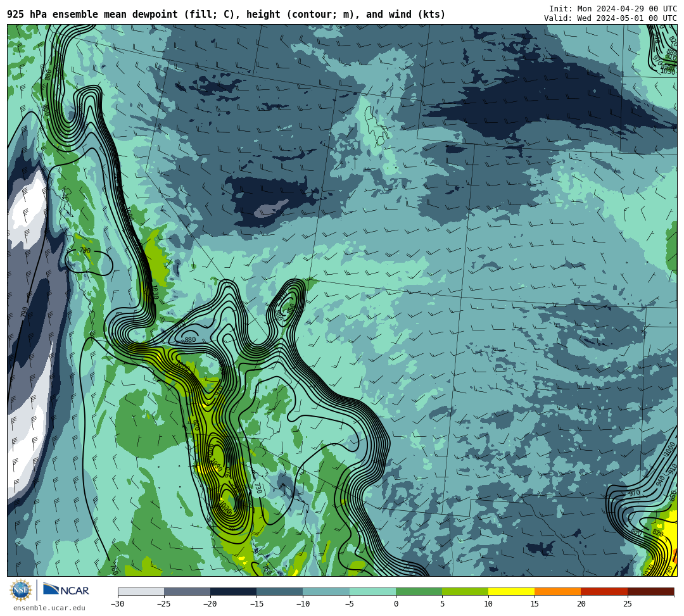Click the colorbar tick label 25
The image size is (684, 616).
(628, 604)
